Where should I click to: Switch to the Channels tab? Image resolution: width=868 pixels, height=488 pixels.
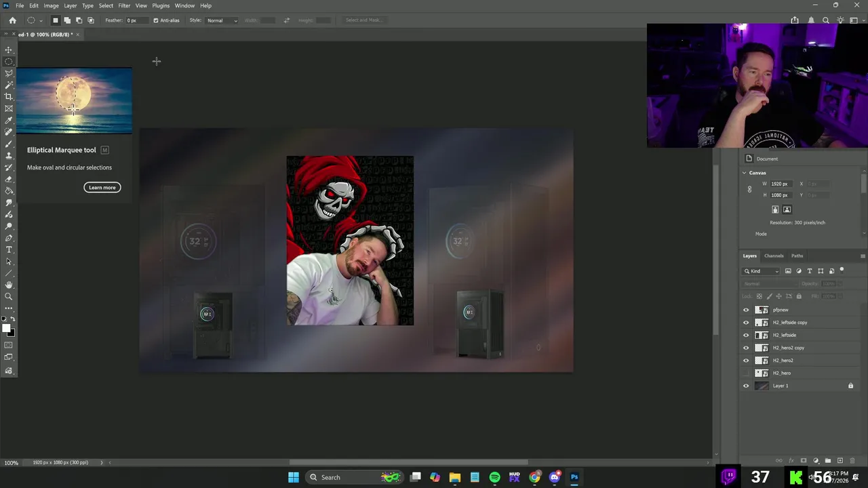point(774,256)
